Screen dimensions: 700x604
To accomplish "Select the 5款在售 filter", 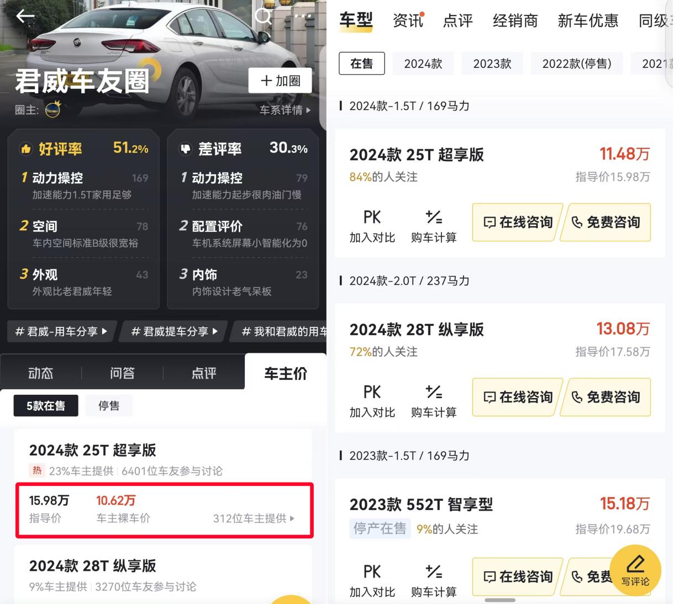I will [46, 406].
